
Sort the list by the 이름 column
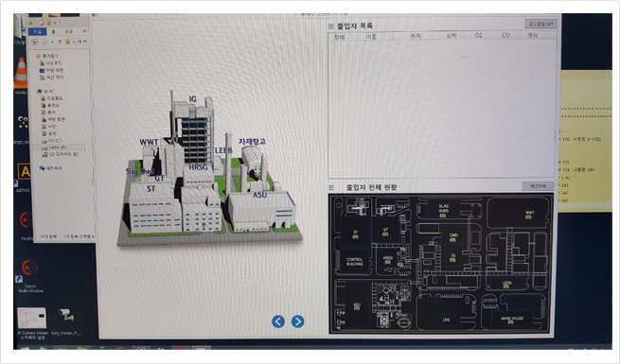[371, 36]
